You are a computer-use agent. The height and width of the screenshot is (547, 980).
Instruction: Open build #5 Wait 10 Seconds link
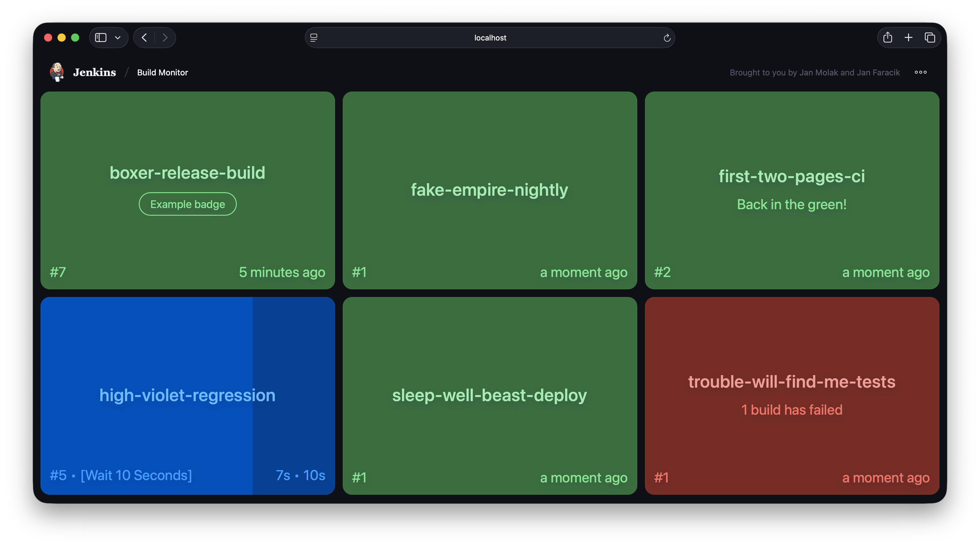[x=121, y=475]
